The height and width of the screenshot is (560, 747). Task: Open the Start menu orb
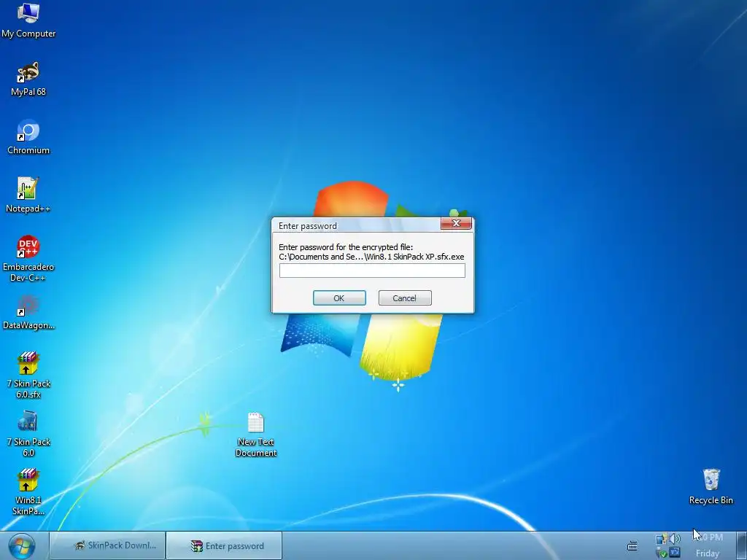tap(21, 546)
